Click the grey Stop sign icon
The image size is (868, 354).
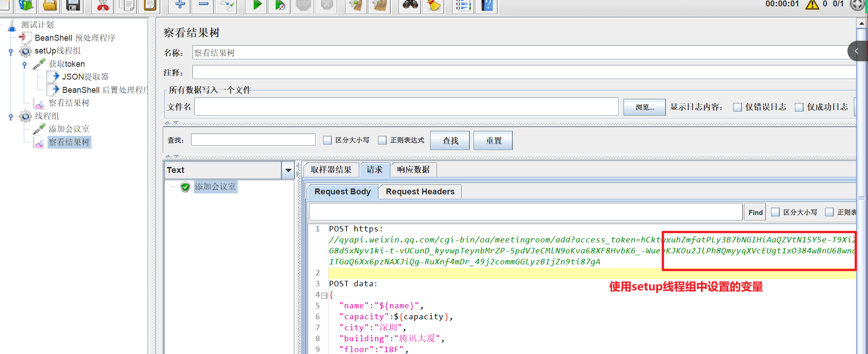304,5
